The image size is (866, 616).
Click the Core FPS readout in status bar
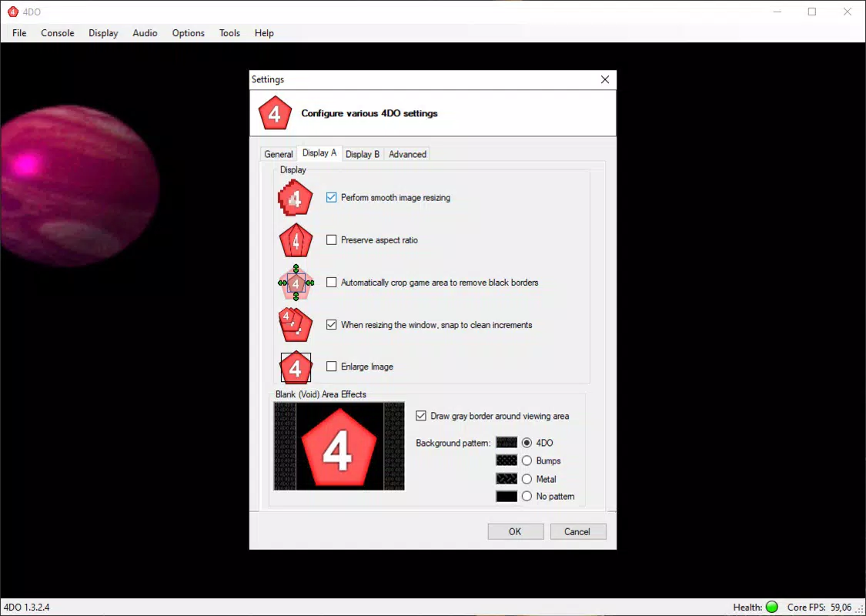(x=820, y=608)
